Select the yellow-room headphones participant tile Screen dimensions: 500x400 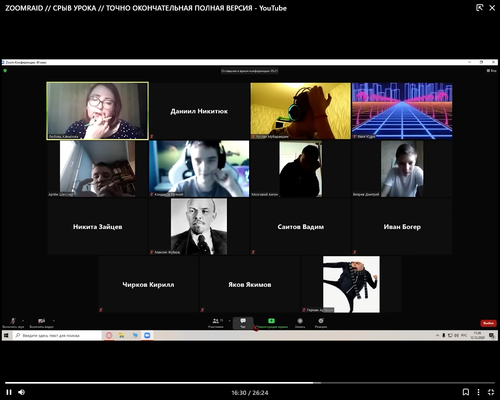[x=301, y=111]
